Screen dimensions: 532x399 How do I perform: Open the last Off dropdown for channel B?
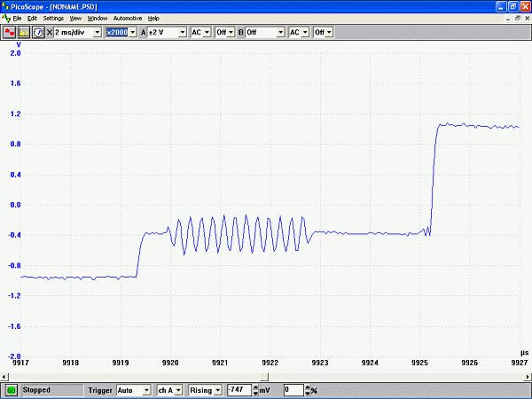323,33
